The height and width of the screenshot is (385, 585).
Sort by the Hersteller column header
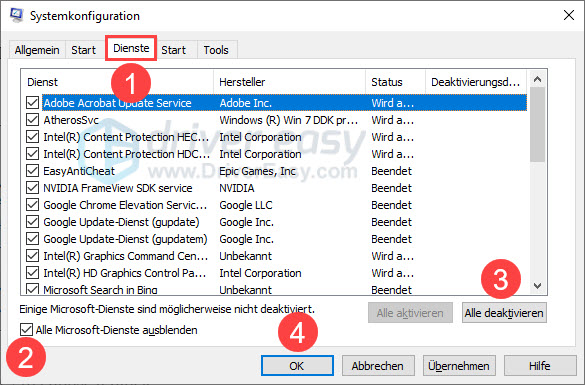coord(290,82)
